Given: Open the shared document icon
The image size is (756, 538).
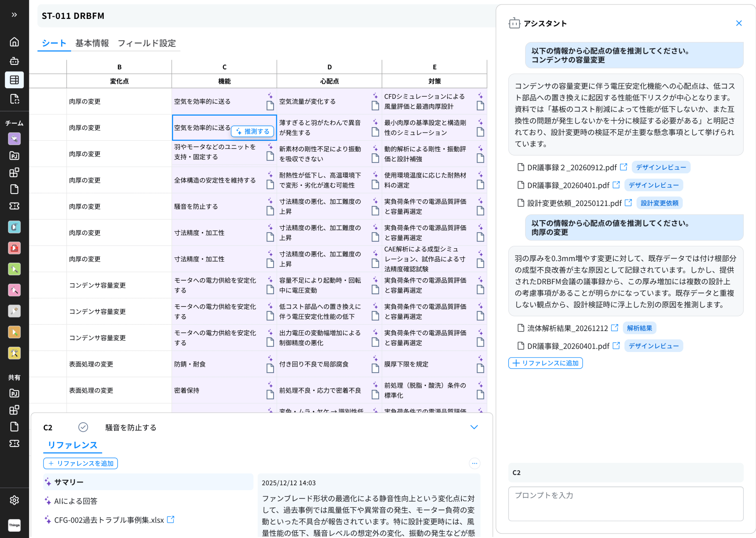Looking at the screenshot, I should tap(14, 427).
